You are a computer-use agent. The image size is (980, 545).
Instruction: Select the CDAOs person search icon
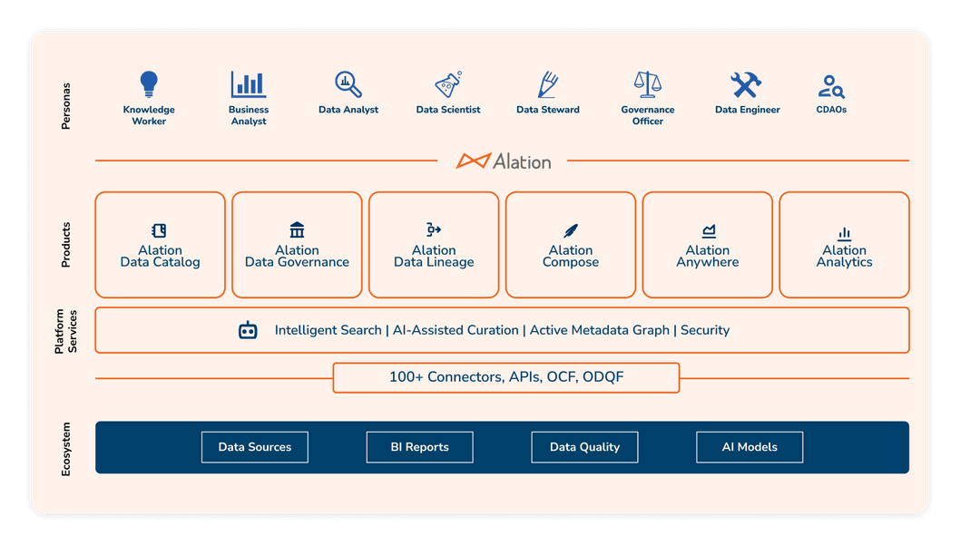[831, 87]
